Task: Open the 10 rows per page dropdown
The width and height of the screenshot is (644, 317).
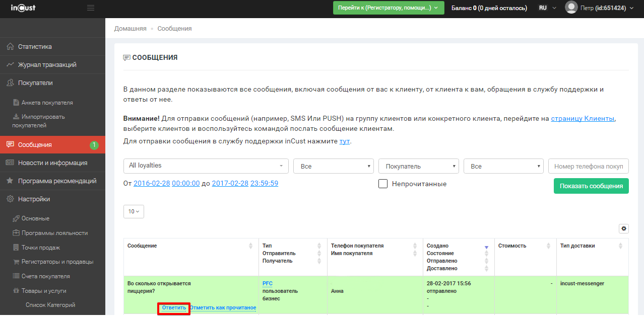Action: (x=134, y=211)
